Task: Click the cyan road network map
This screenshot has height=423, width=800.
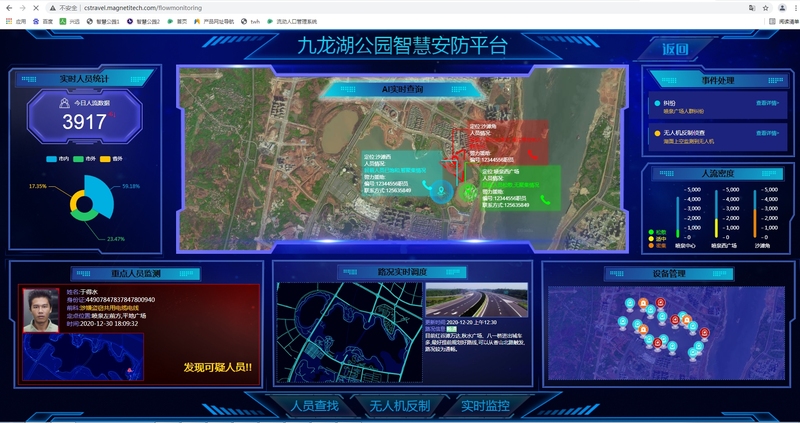Action: (349, 332)
